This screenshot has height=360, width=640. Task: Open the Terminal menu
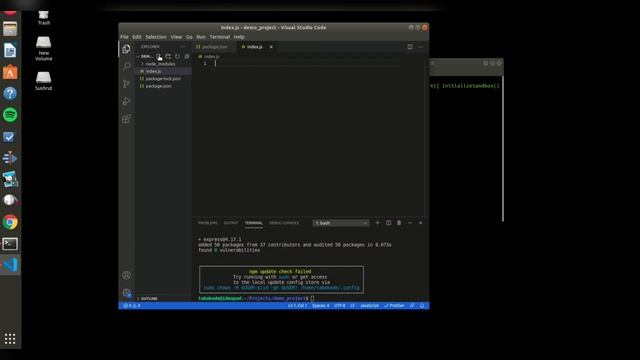(x=220, y=37)
